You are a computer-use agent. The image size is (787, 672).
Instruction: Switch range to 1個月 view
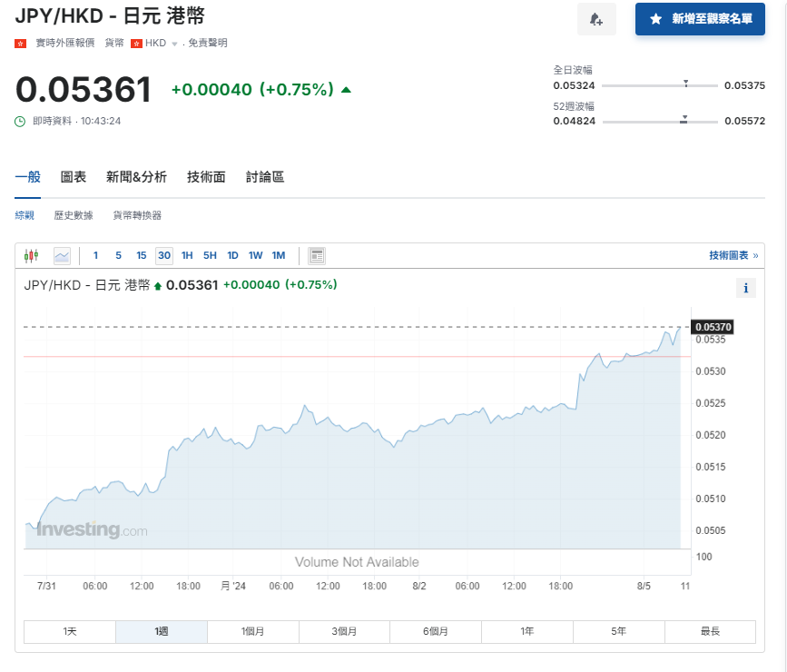click(252, 631)
